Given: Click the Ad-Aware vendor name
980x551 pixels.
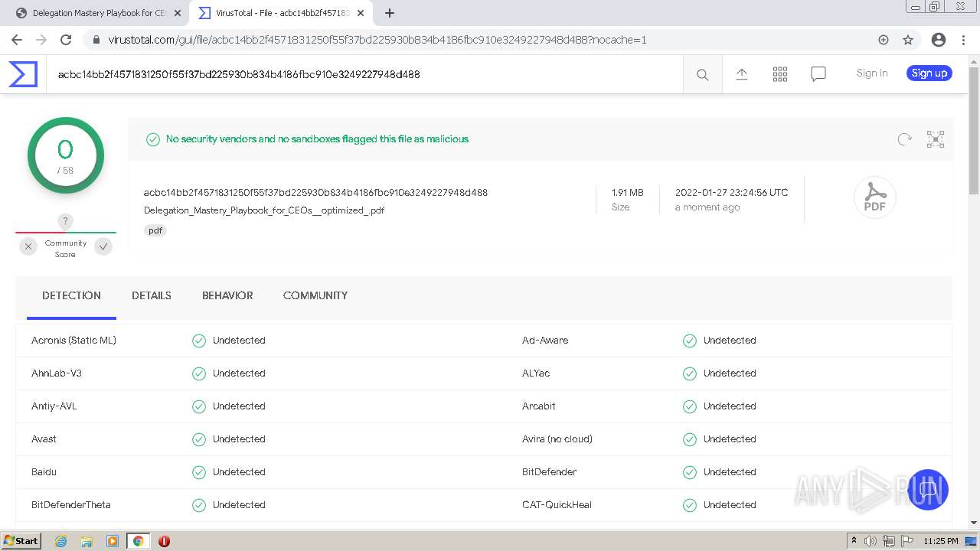Looking at the screenshot, I should 545,341.
